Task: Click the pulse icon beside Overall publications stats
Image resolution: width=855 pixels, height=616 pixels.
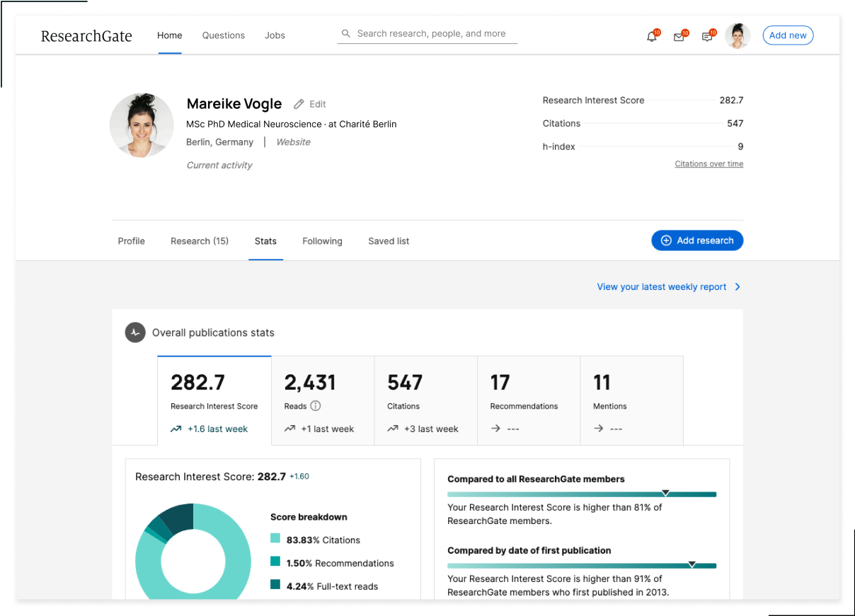Action: tap(134, 332)
